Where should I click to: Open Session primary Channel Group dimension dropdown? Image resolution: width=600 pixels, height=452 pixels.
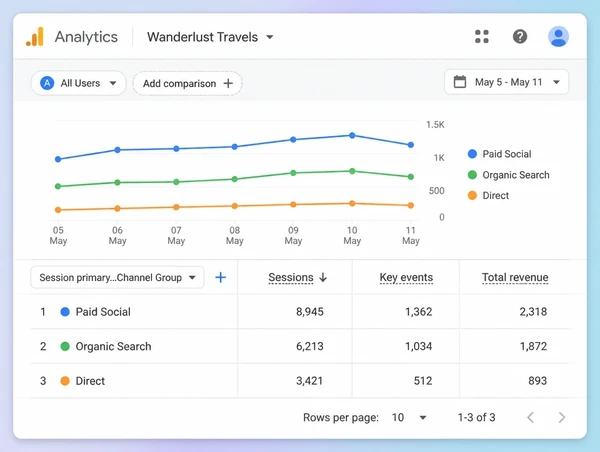[x=117, y=277]
